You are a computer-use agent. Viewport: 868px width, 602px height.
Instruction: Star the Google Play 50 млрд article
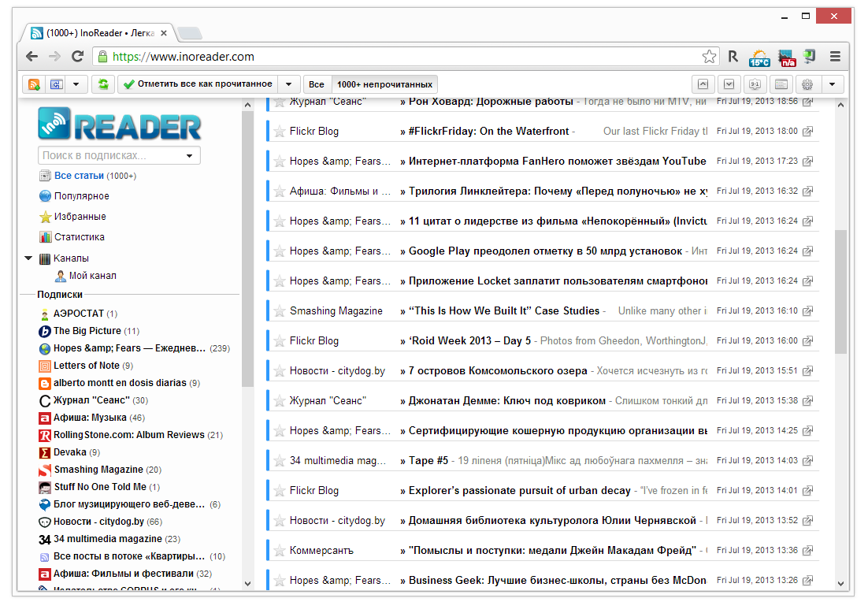pos(280,251)
